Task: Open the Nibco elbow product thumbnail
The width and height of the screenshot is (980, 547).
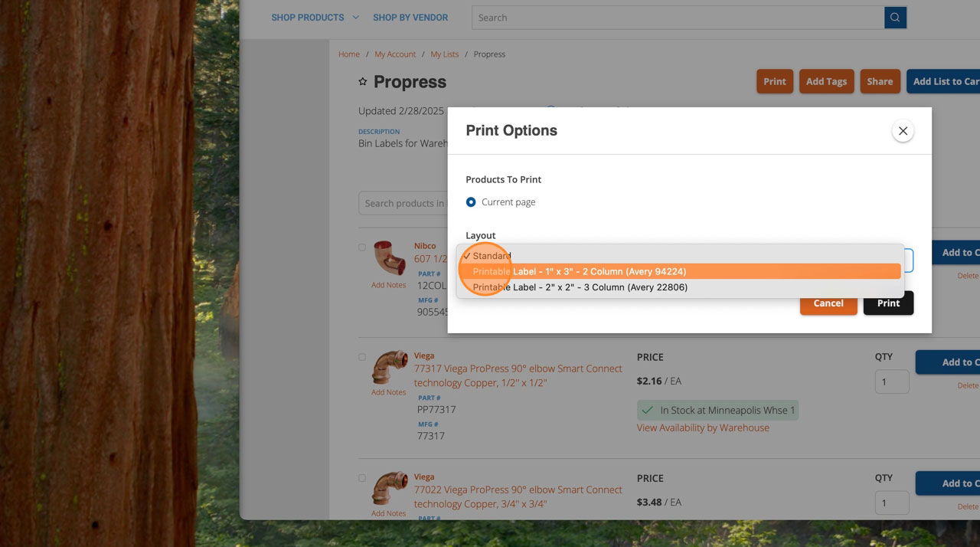Action: 389,258
